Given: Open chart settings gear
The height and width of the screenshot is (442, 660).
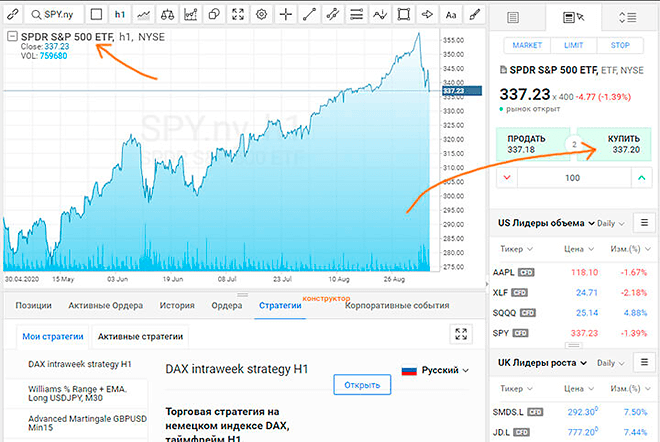Looking at the screenshot, I should [x=261, y=15].
